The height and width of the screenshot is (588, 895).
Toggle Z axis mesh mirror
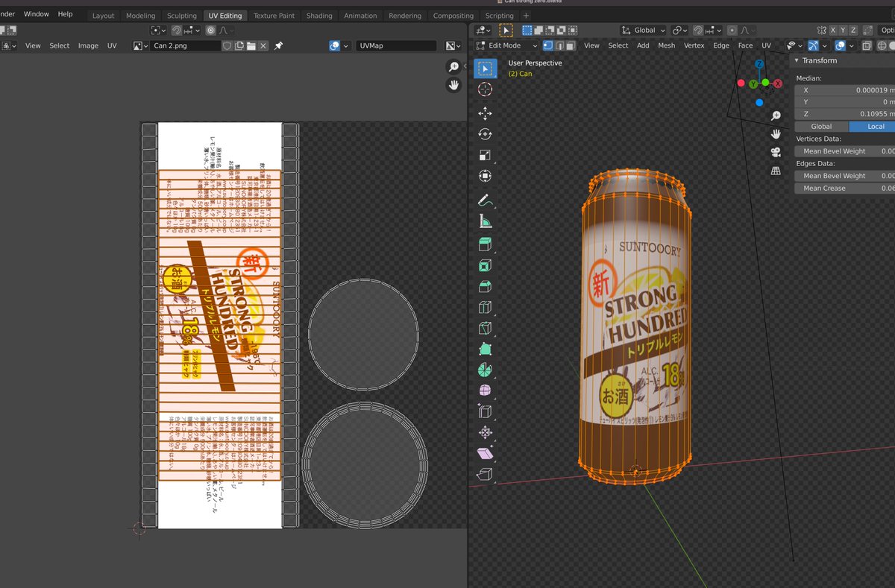click(853, 31)
